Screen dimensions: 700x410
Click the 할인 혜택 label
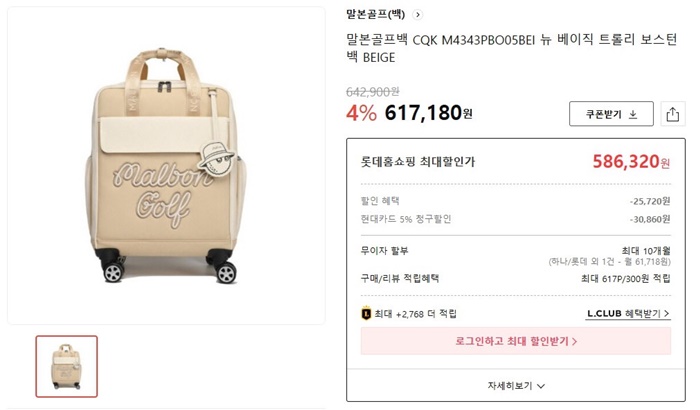click(380, 201)
